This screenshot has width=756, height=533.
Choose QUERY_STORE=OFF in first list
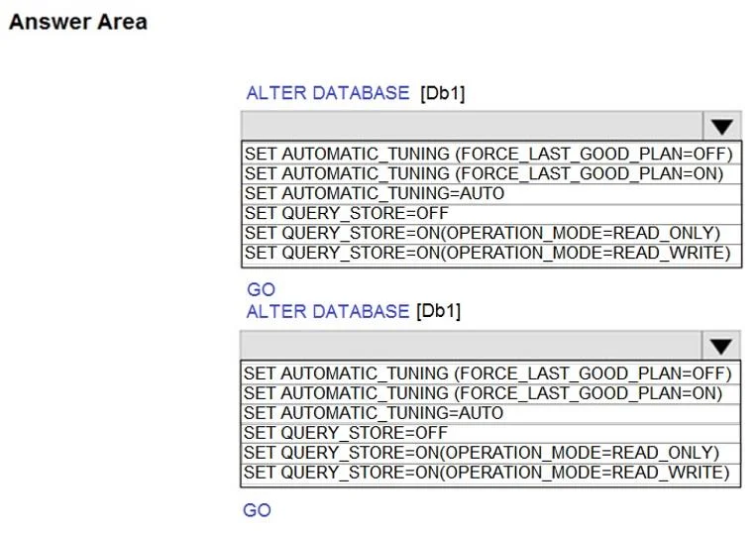(491, 213)
